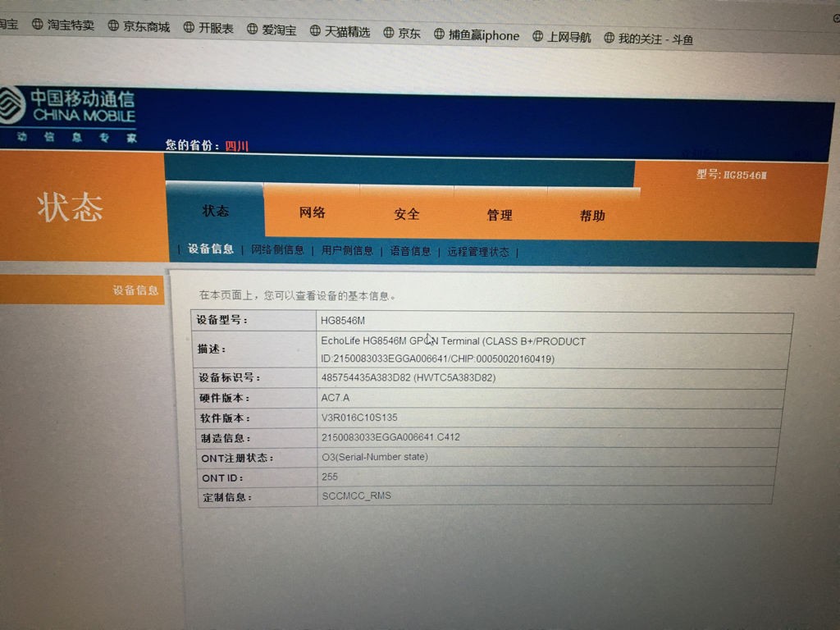This screenshot has width=840, height=630.
Task: Click the EchoLife HG8546M description value
Action: coord(453,349)
